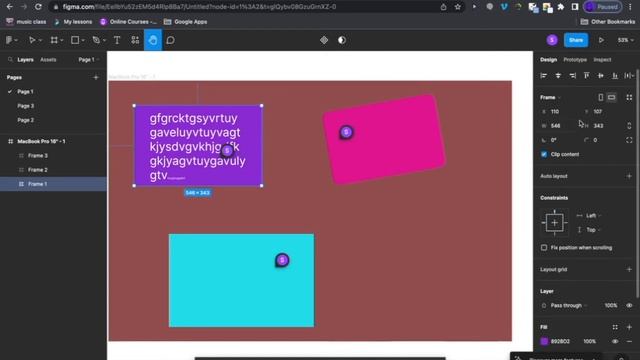The width and height of the screenshot is (640, 360).
Task: Open Frame type dropdown
Action: [550, 98]
